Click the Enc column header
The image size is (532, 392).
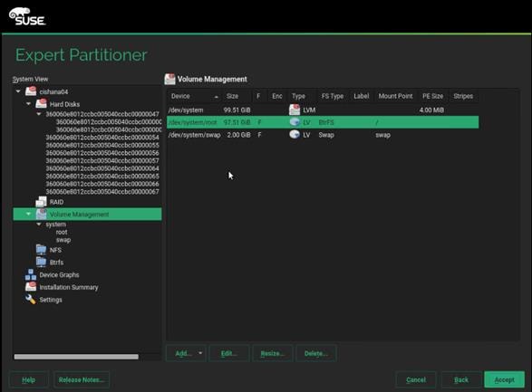tap(277, 96)
